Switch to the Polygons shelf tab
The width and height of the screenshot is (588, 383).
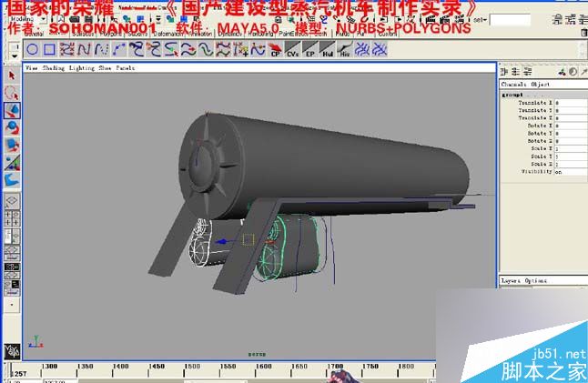pyautogui.click(x=111, y=34)
